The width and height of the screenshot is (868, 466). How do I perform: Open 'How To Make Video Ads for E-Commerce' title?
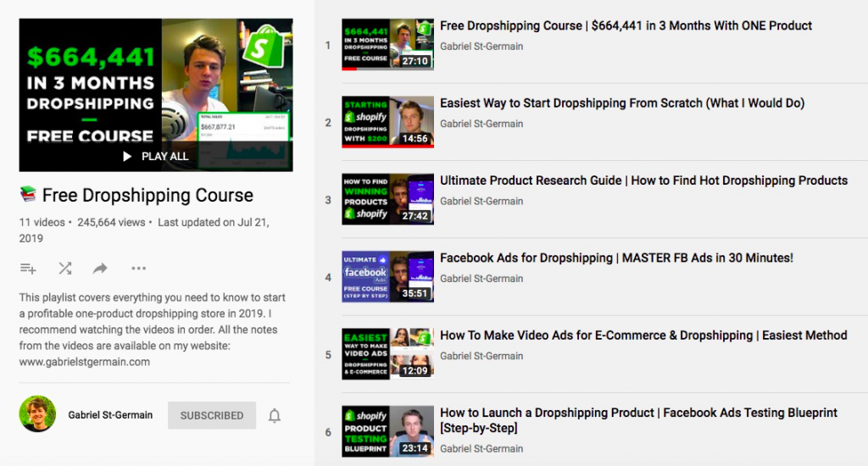point(644,336)
